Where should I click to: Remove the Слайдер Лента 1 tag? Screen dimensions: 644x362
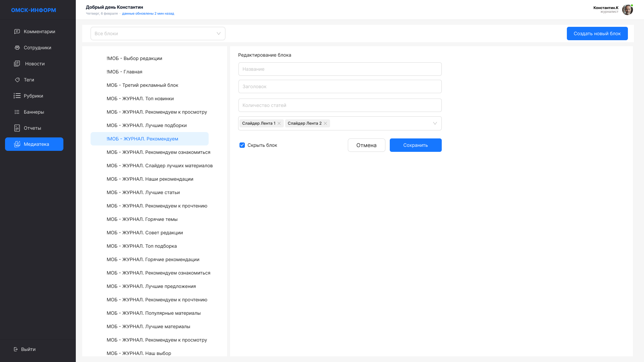point(279,123)
